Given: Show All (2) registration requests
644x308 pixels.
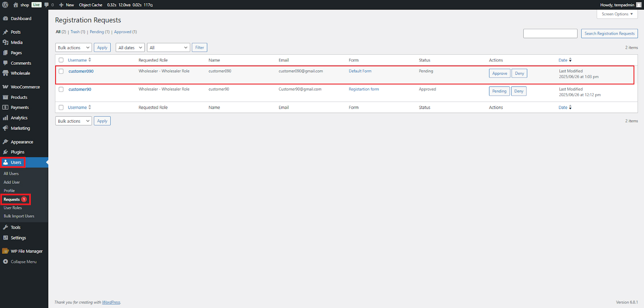Looking at the screenshot, I should click(61, 32).
